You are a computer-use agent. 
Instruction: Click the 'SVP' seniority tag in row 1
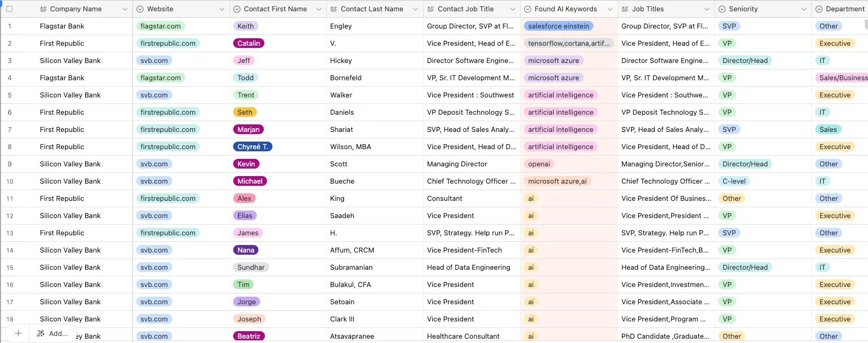pyautogui.click(x=729, y=26)
